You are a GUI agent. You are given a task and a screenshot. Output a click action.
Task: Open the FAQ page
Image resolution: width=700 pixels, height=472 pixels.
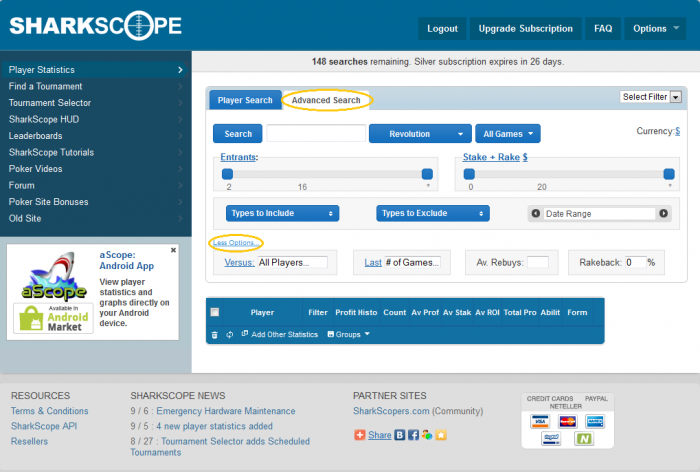603,29
